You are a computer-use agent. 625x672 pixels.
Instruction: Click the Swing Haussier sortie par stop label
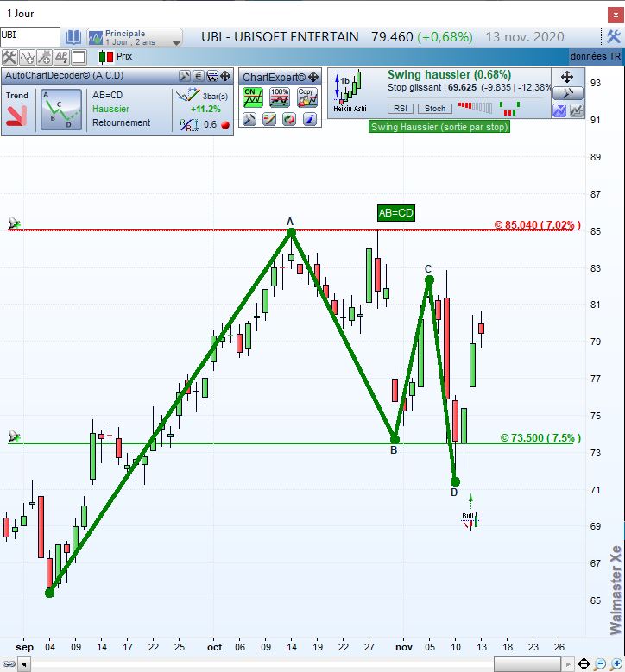click(439, 127)
